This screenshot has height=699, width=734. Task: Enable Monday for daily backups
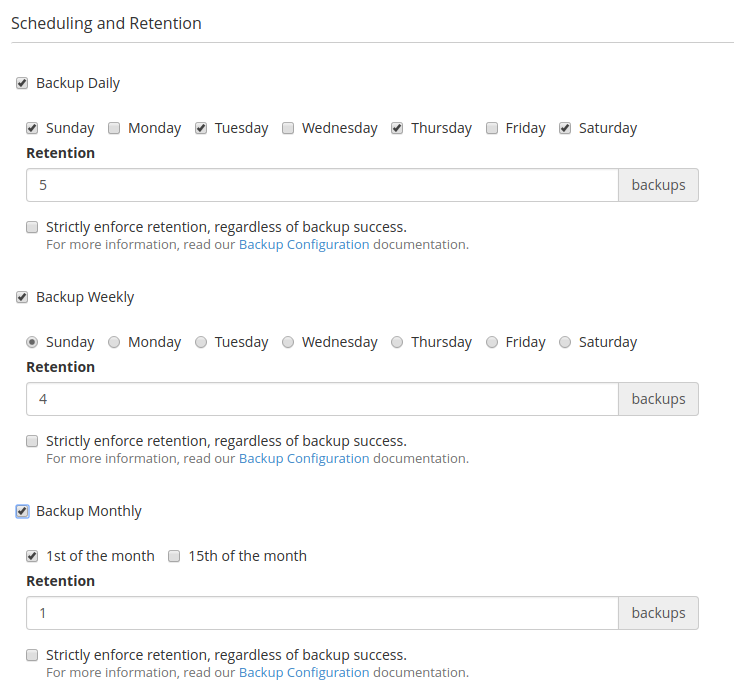[114, 128]
